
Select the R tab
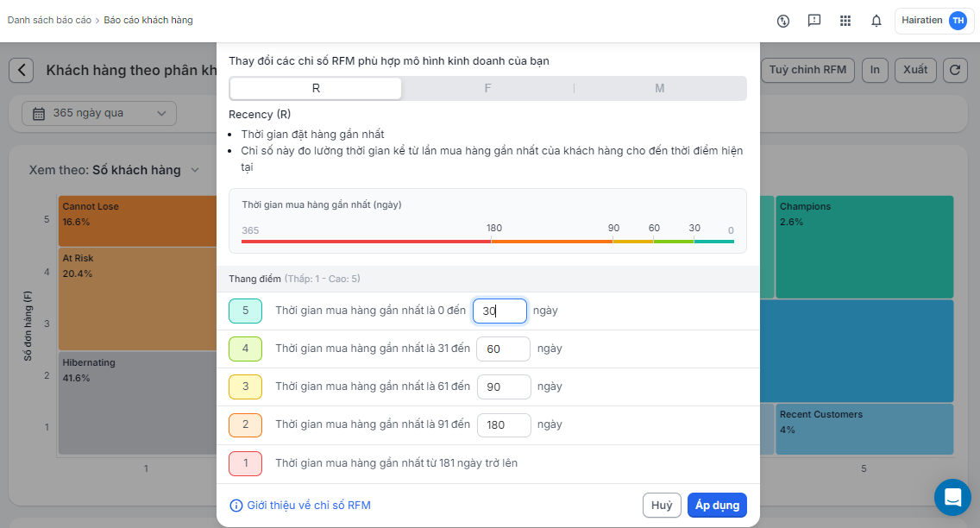[x=316, y=88]
